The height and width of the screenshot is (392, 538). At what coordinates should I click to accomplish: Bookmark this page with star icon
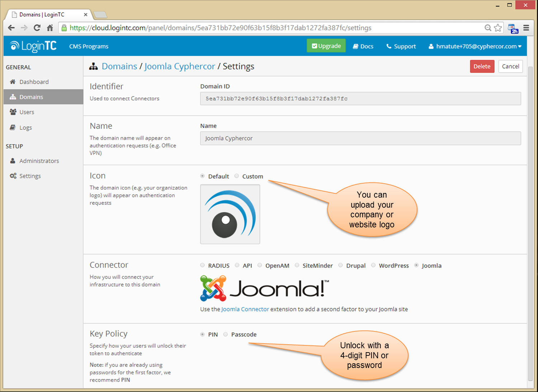pos(498,28)
